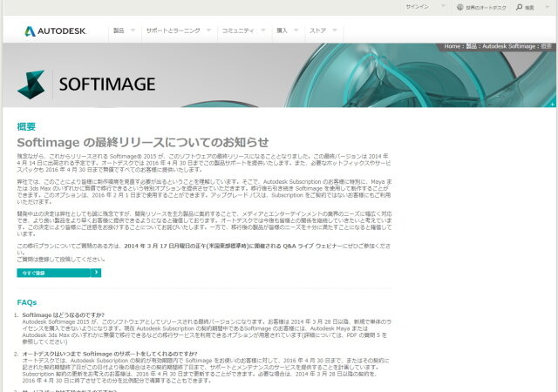The height and width of the screenshot is (392, 558).
Task: Click the Softimage product logo icon
Action: point(31,84)
